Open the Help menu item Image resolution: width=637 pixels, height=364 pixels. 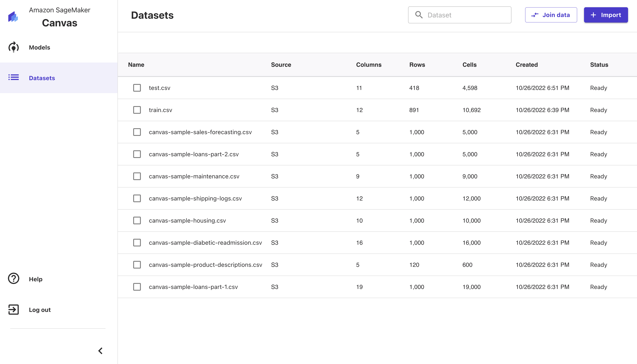tap(59, 279)
